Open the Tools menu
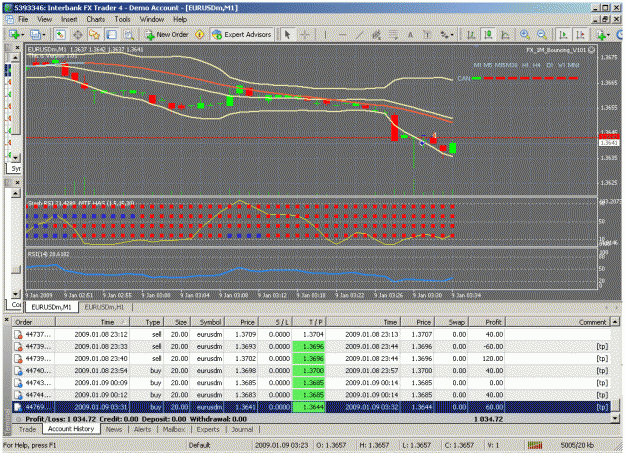 pyautogui.click(x=122, y=19)
